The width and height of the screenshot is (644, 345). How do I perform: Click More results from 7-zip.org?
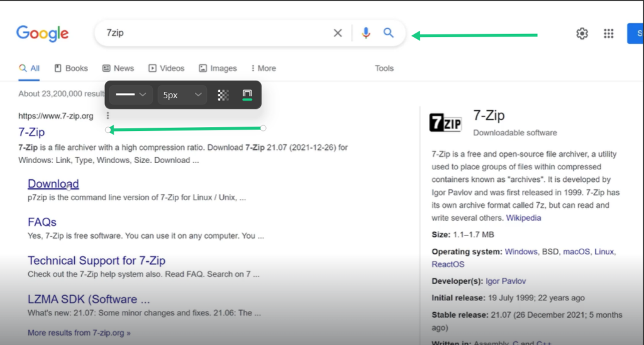coord(79,332)
